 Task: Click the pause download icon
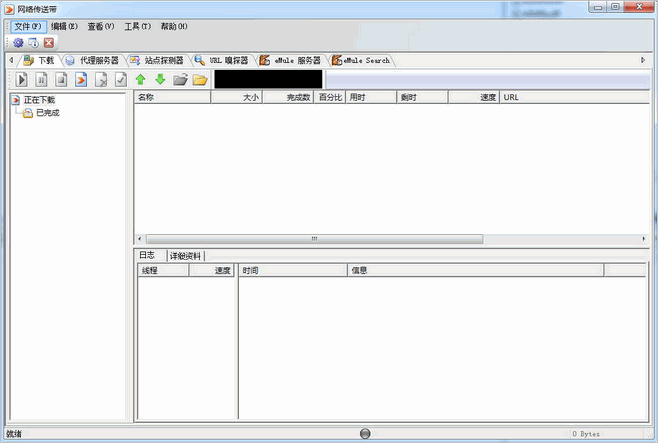tap(41, 79)
